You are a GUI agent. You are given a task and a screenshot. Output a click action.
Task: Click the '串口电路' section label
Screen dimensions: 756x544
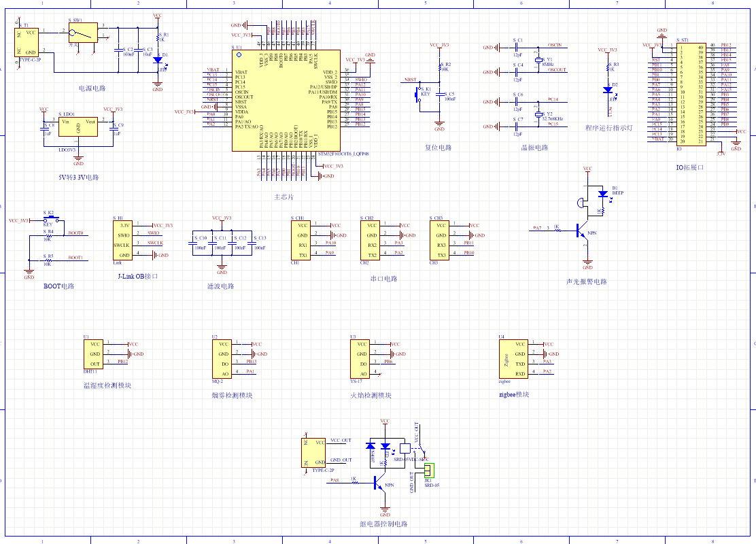pyautogui.click(x=384, y=279)
